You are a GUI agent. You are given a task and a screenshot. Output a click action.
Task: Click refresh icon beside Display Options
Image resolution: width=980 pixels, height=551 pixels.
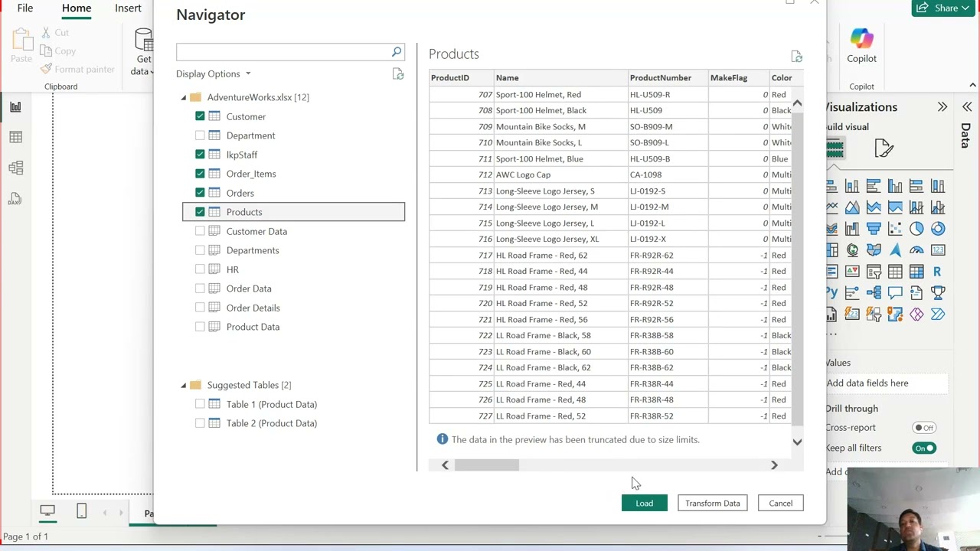tap(398, 73)
